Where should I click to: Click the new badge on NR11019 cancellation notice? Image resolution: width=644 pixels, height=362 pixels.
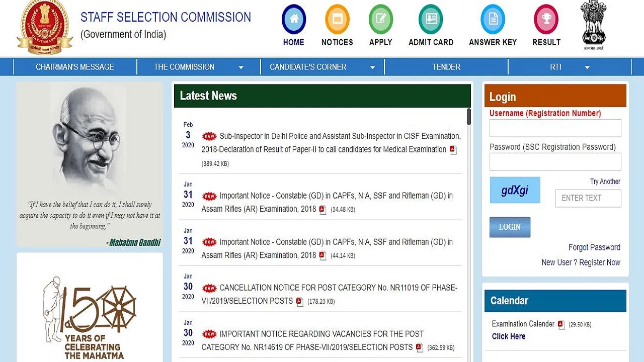tap(209, 288)
